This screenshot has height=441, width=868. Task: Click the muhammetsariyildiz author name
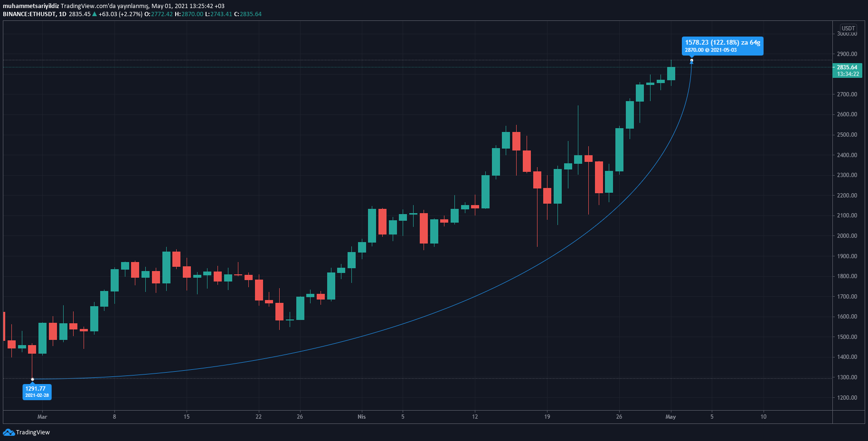pyautogui.click(x=31, y=6)
